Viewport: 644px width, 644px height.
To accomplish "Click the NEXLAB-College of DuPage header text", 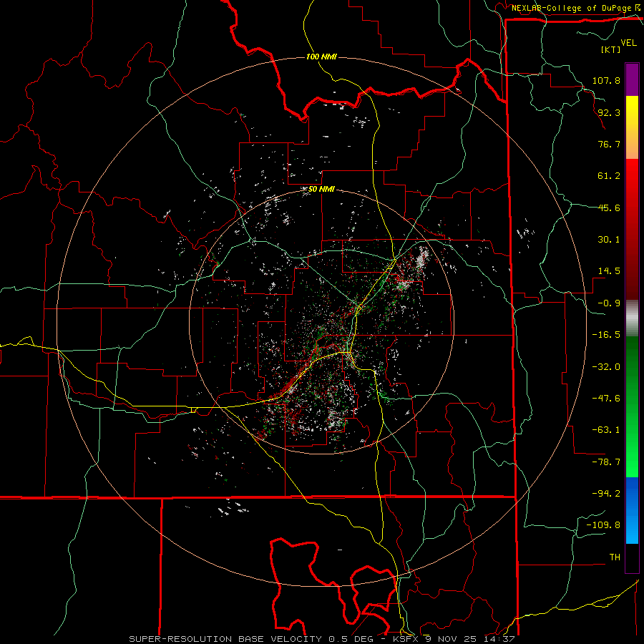I will pos(573,8).
